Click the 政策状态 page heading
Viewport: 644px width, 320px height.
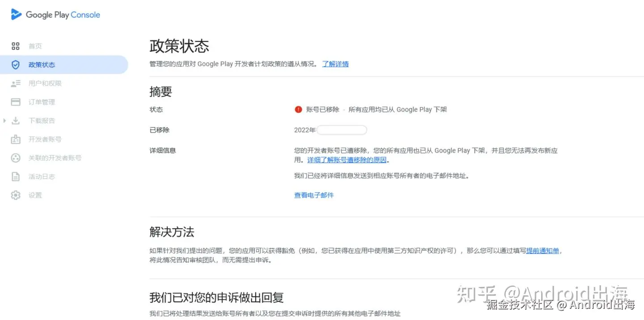179,46
